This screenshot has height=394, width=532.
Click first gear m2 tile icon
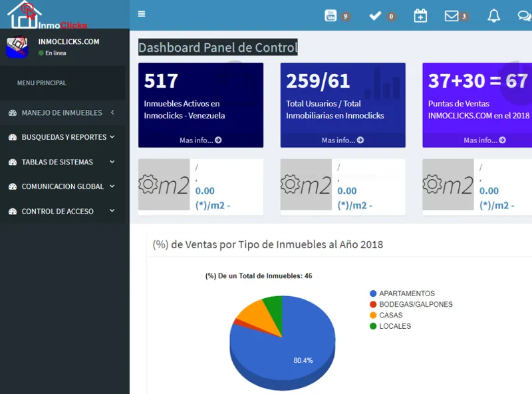[164, 184]
